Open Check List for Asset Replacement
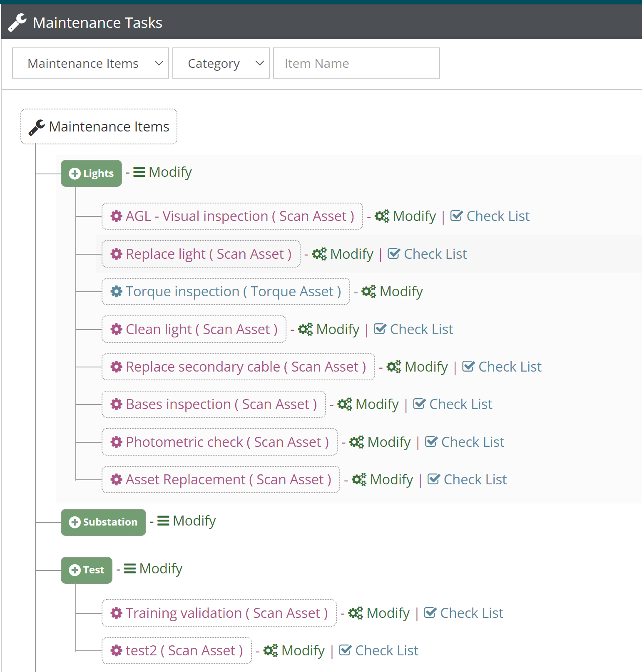Viewport: 642px width, 672px height. [x=475, y=480]
